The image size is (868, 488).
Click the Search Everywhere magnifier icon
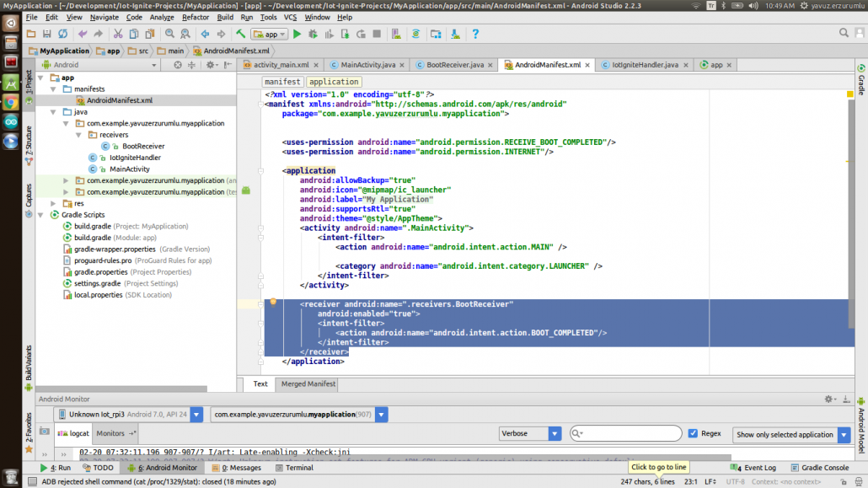(x=844, y=33)
